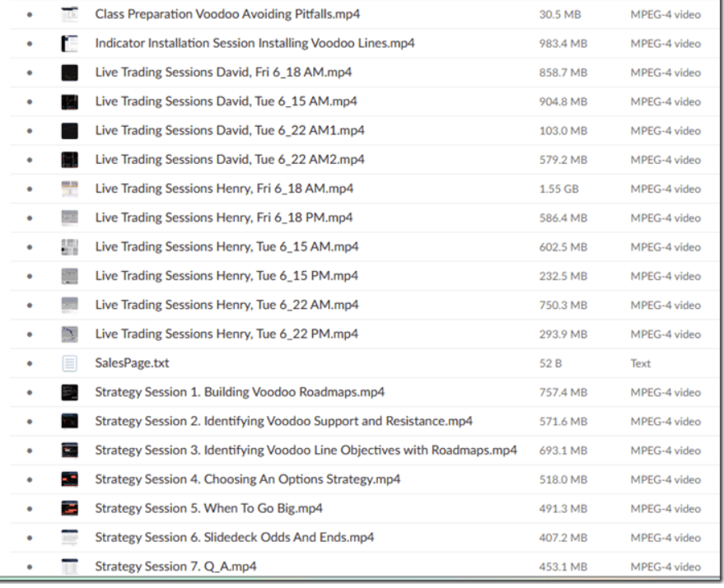Open the Strategy Session 1 video thumbnail
724x588 pixels.
pos(69,391)
